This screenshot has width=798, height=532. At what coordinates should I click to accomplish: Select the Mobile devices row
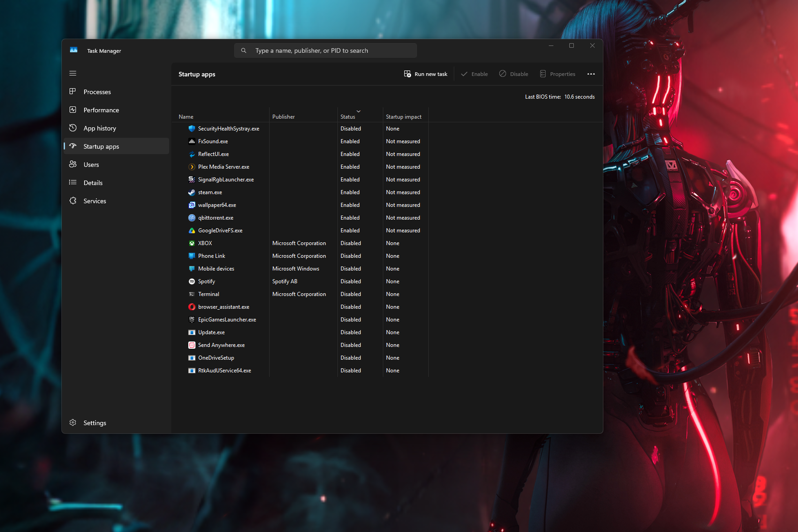point(301,269)
